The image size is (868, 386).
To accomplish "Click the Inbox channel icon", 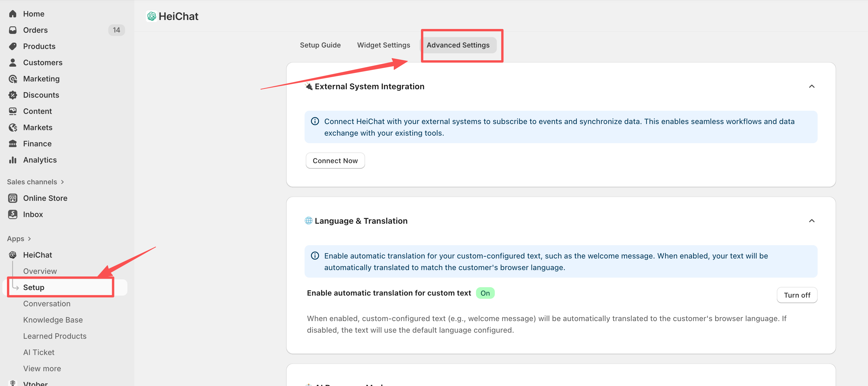I will point(13,214).
